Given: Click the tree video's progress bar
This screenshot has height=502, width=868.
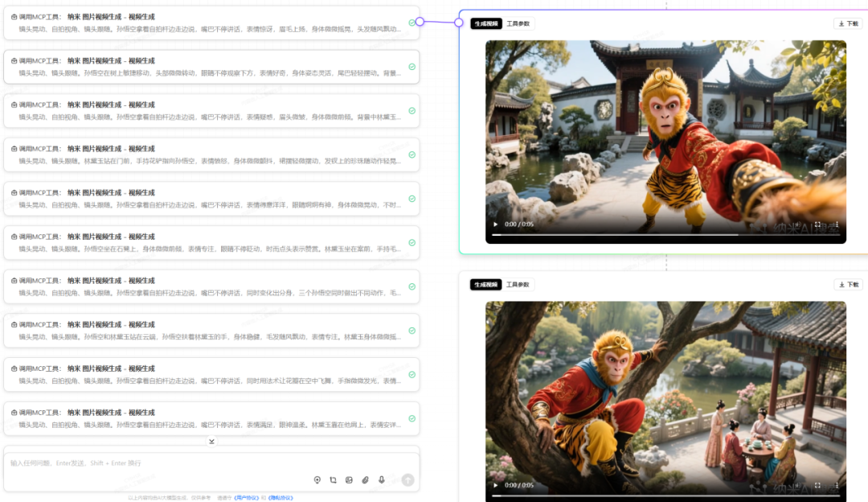Looking at the screenshot, I should pos(665,496).
